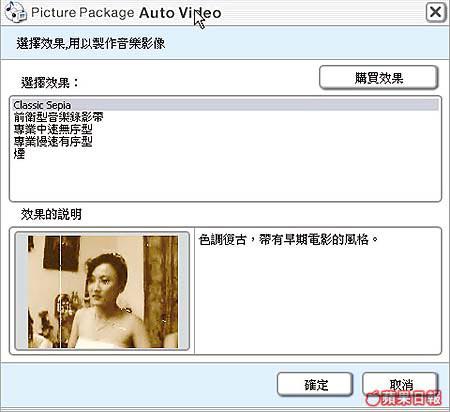Click the white scratch line in preview
Viewport: 450px width, 412px height.
point(60,292)
